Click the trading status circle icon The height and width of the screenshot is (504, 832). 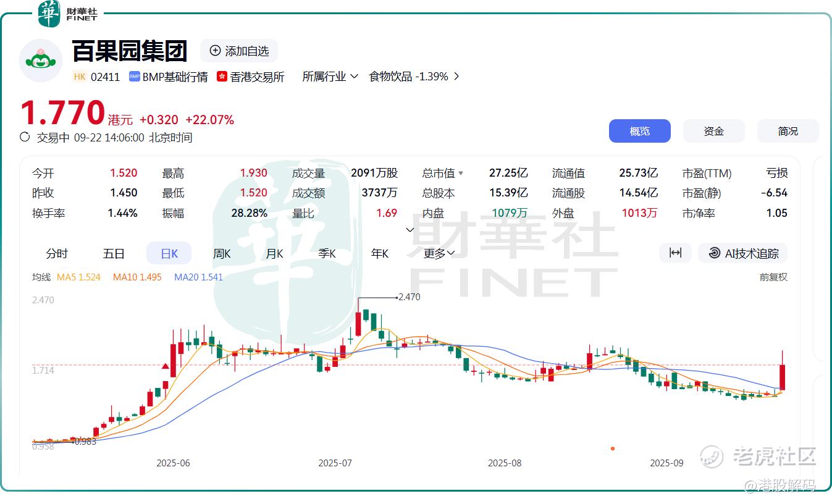(x=25, y=137)
